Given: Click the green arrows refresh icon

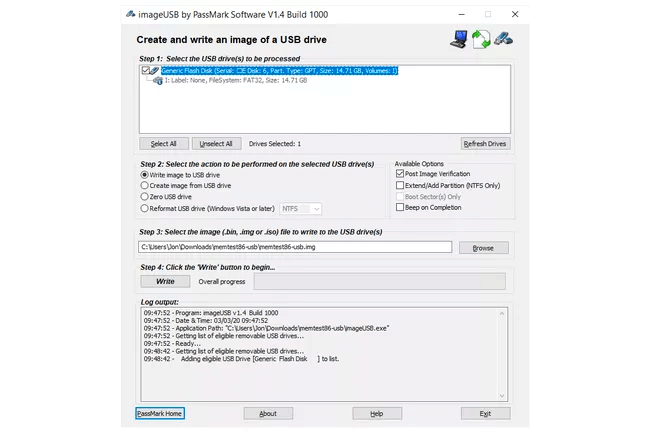Looking at the screenshot, I should [481, 39].
